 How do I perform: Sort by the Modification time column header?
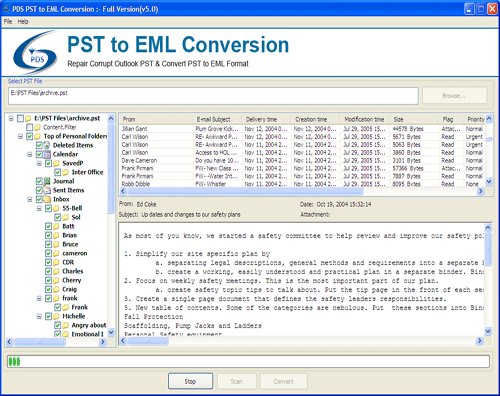[365, 119]
